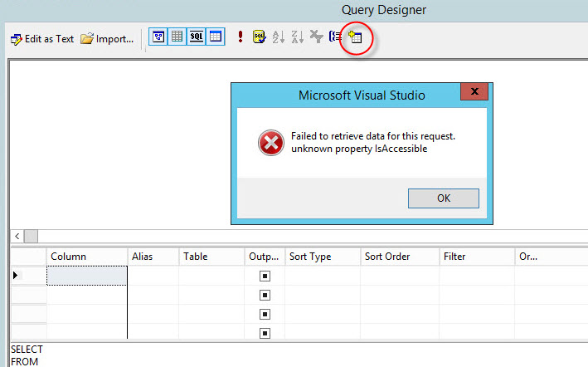Screen dimensions: 588x367
Task: Open the Import query option
Action: point(108,38)
